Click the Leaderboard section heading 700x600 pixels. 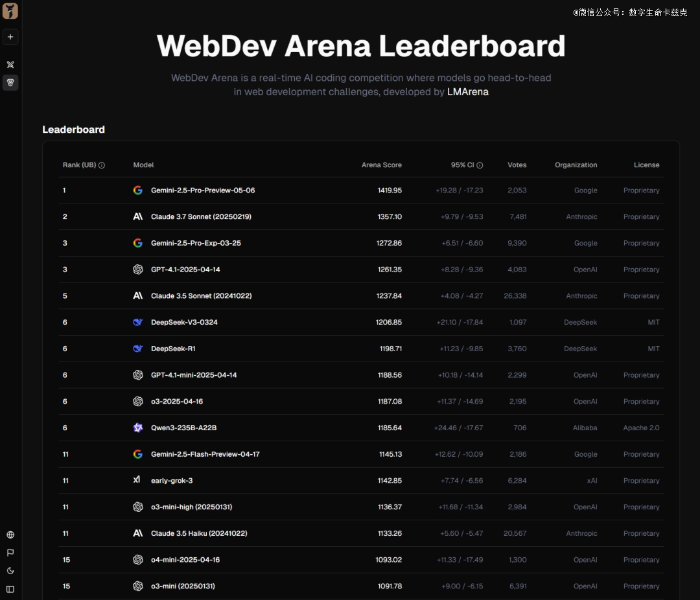click(x=74, y=130)
